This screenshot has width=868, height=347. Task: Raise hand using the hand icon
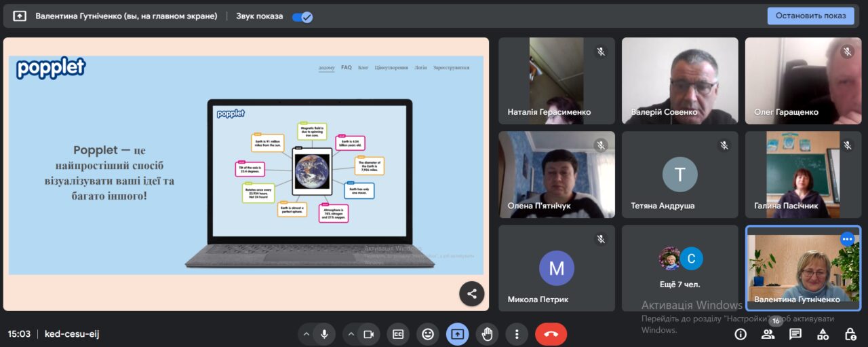[x=487, y=334]
